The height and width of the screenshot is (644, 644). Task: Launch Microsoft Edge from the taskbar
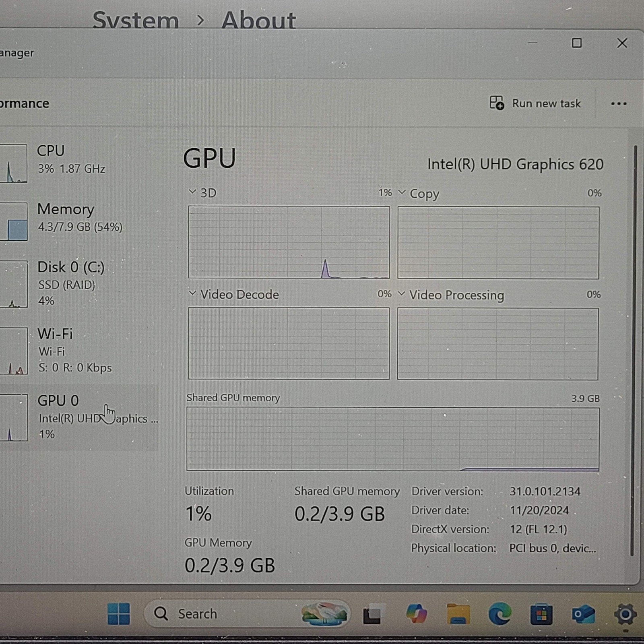point(500,614)
